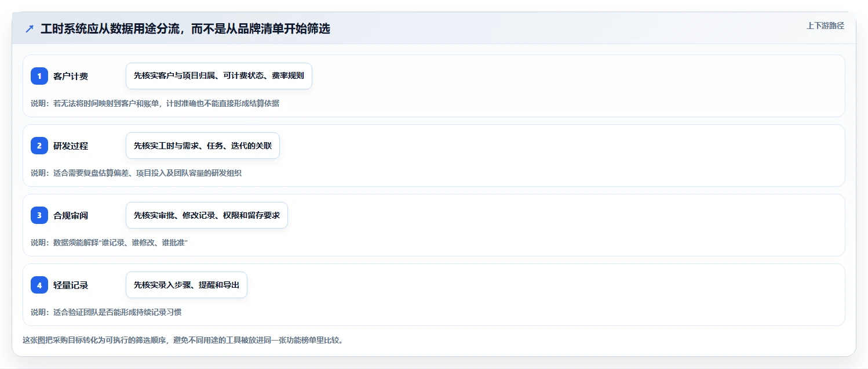Click the 合规审阅 label

71,215
